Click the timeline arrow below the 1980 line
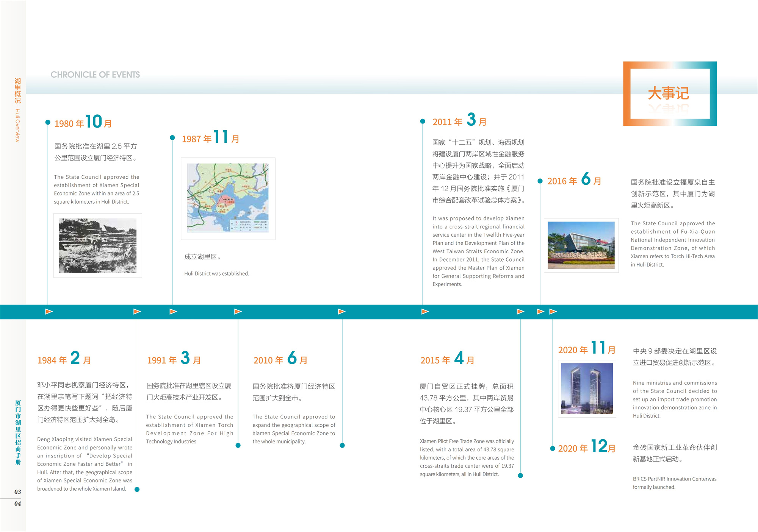This screenshot has width=758, height=532. 49,312
